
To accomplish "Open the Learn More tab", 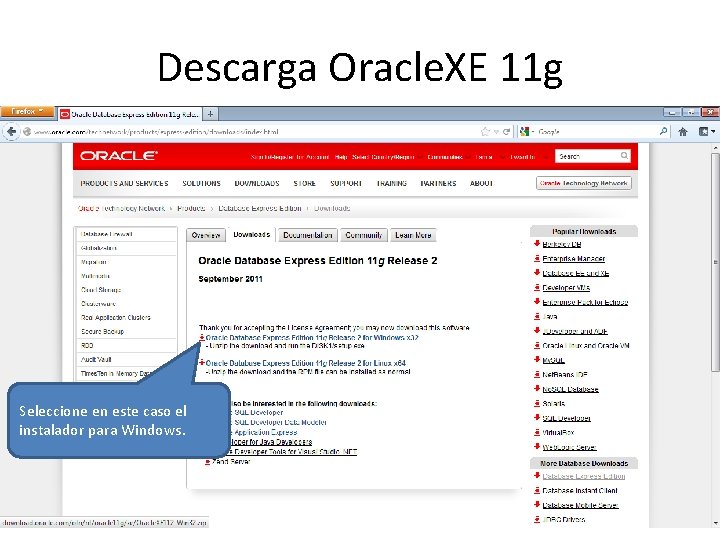I will (x=413, y=235).
